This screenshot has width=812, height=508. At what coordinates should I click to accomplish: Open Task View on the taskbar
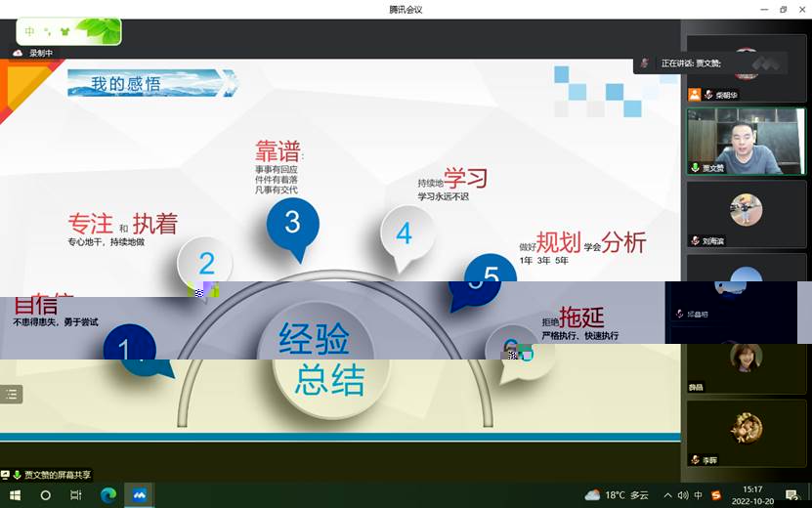click(75, 495)
